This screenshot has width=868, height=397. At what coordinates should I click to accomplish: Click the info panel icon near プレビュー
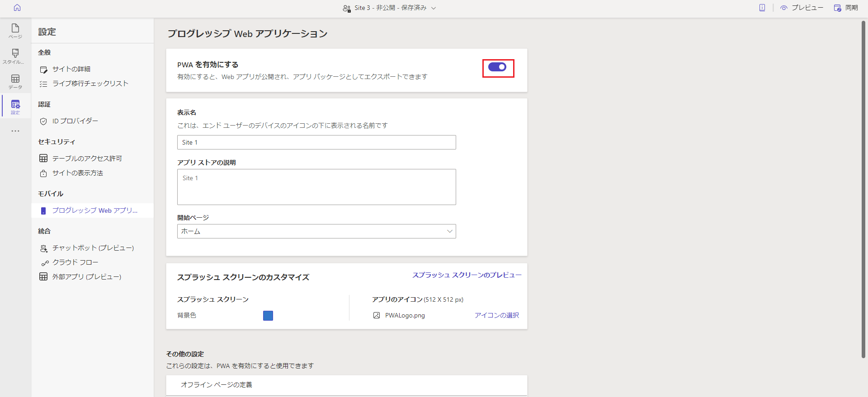(762, 8)
